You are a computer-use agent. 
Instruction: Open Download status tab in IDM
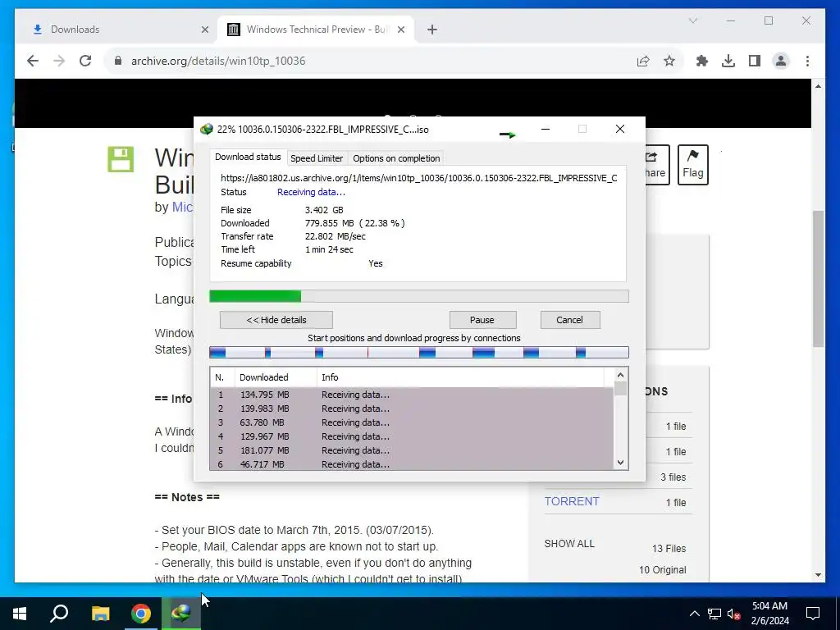point(248,157)
